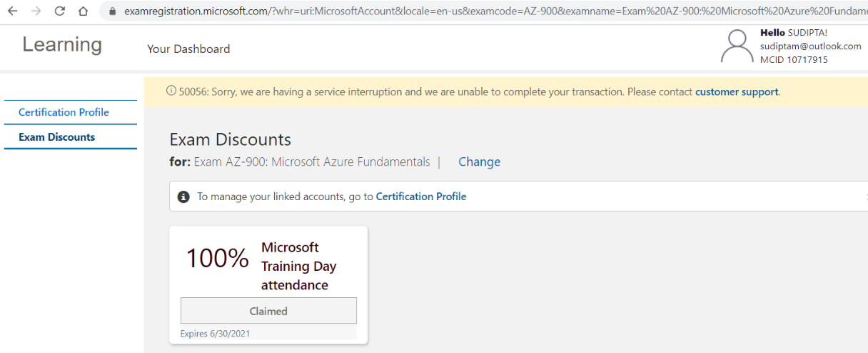Select the Exam Discounts sidebar item
Viewport: 868px width, 353px height.
click(x=56, y=137)
